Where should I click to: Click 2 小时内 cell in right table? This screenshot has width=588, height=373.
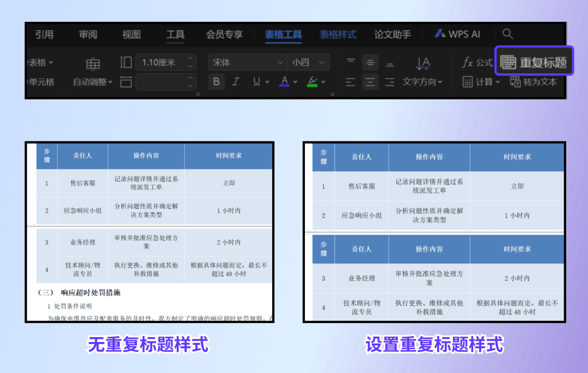point(517,278)
